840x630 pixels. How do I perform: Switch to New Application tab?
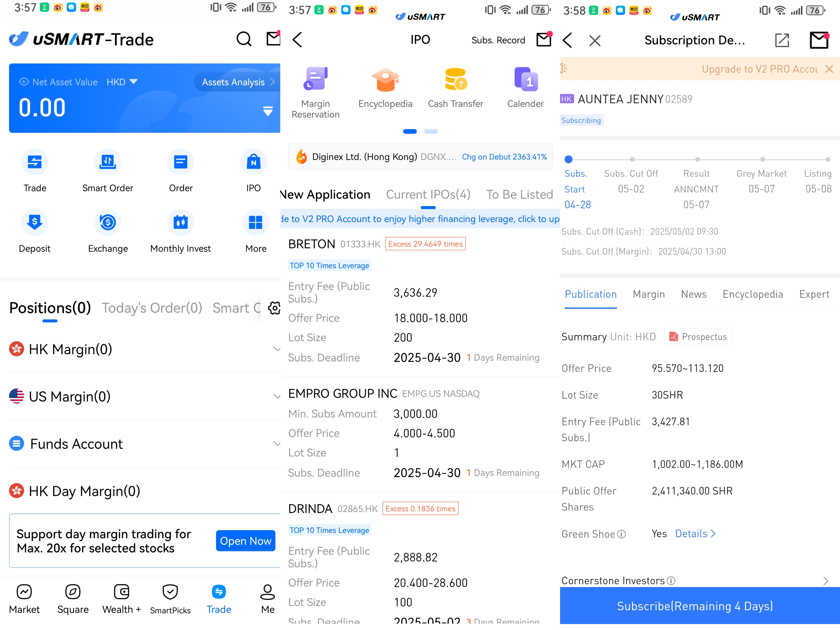[x=325, y=194]
